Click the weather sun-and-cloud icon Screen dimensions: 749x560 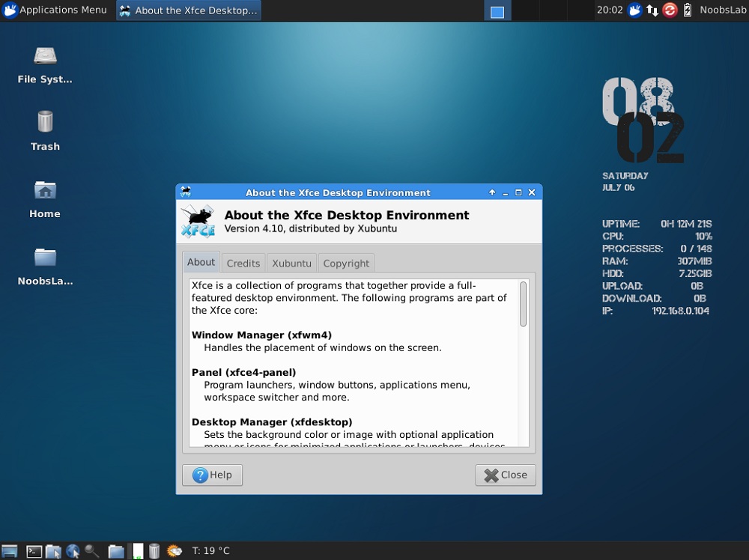pos(175,551)
